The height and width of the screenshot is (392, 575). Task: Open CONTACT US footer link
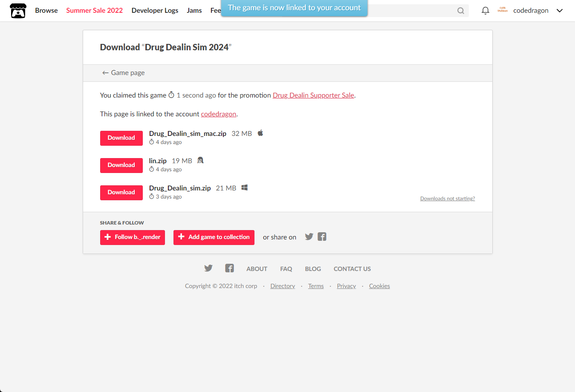pyautogui.click(x=352, y=269)
